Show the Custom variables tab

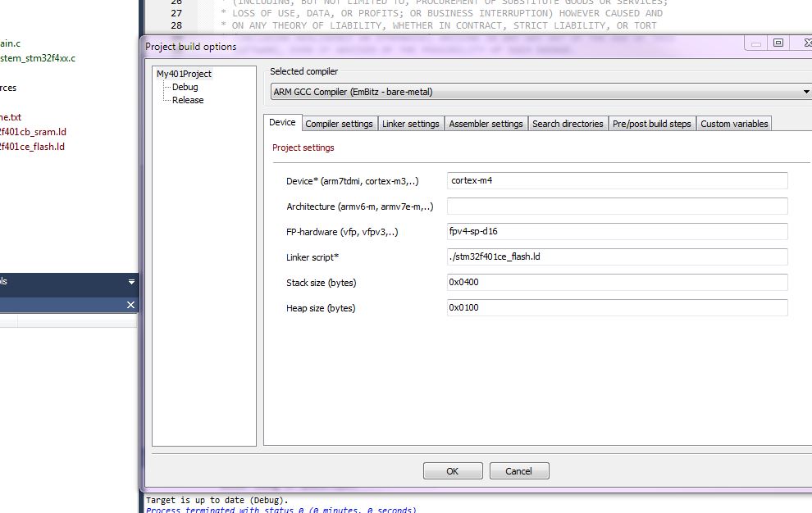(x=734, y=124)
